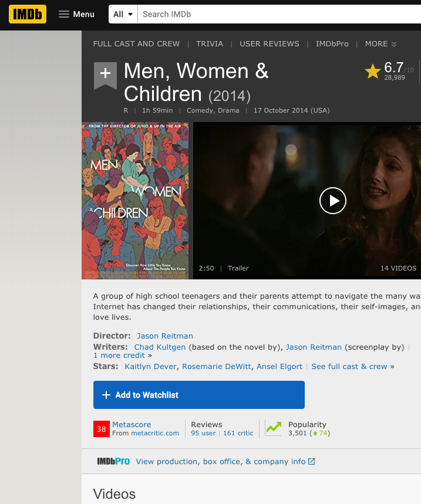Play the trailer video
The height and width of the screenshot is (504, 421).
[x=332, y=201]
